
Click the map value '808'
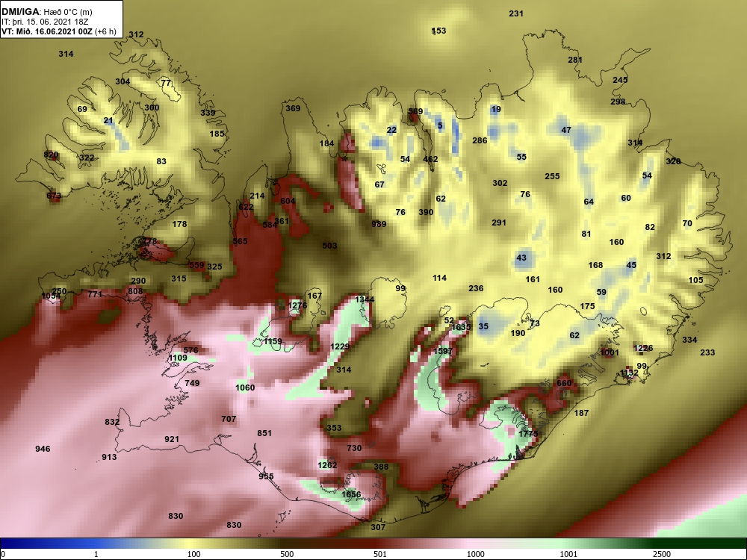135,291
